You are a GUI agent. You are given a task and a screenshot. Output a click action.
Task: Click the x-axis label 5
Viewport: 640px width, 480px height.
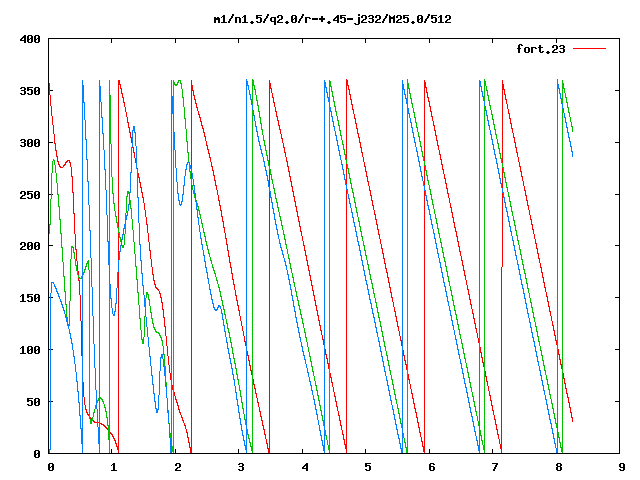(x=368, y=467)
